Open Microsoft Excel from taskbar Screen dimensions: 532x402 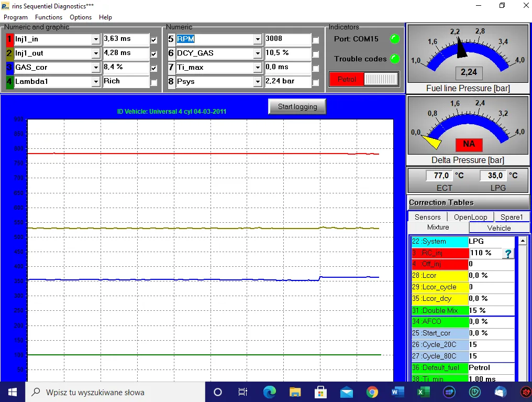424,392
